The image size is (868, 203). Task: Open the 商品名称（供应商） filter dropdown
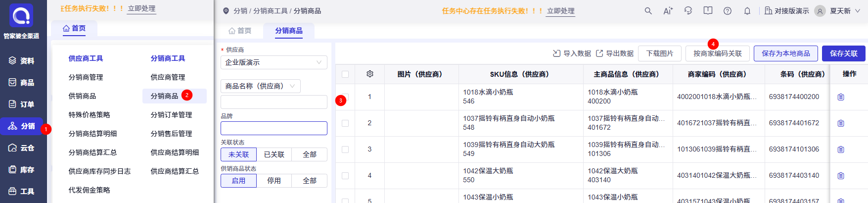[261, 86]
